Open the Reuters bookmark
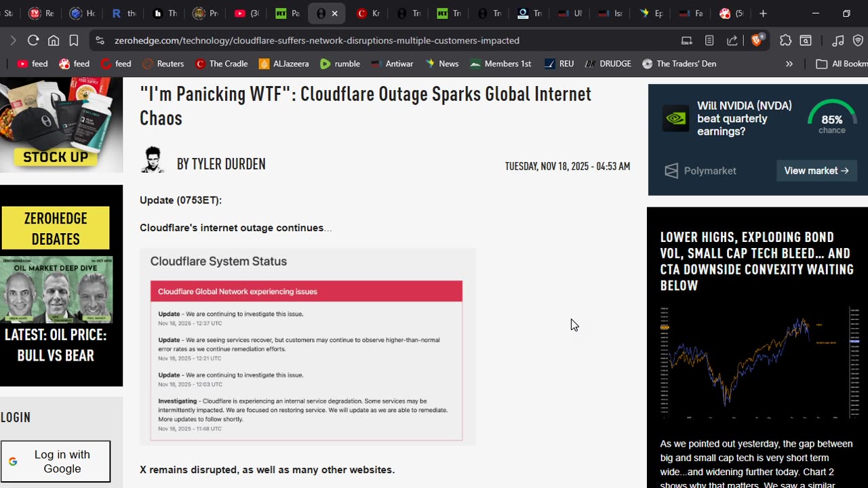The width and height of the screenshot is (868, 488). click(x=163, y=64)
